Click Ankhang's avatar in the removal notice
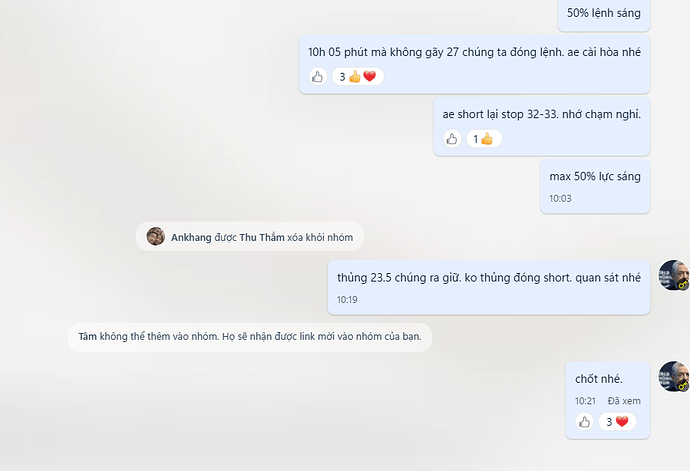The image size is (690, 471). (156, 236)
